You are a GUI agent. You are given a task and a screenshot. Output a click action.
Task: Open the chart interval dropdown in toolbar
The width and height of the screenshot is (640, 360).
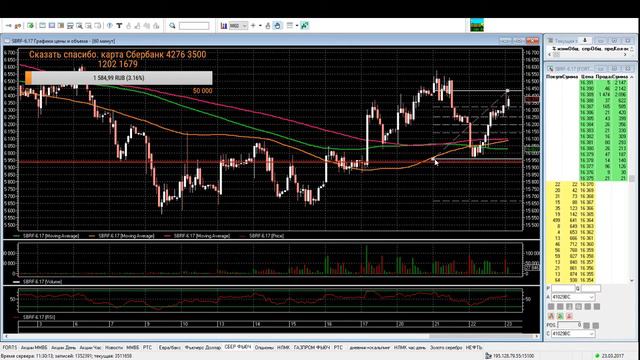238,26
